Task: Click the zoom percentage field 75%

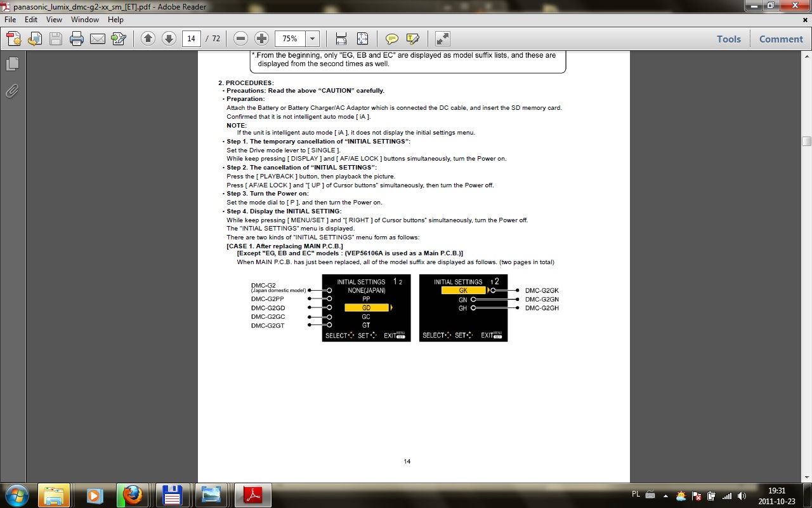Action: [290, 39]
